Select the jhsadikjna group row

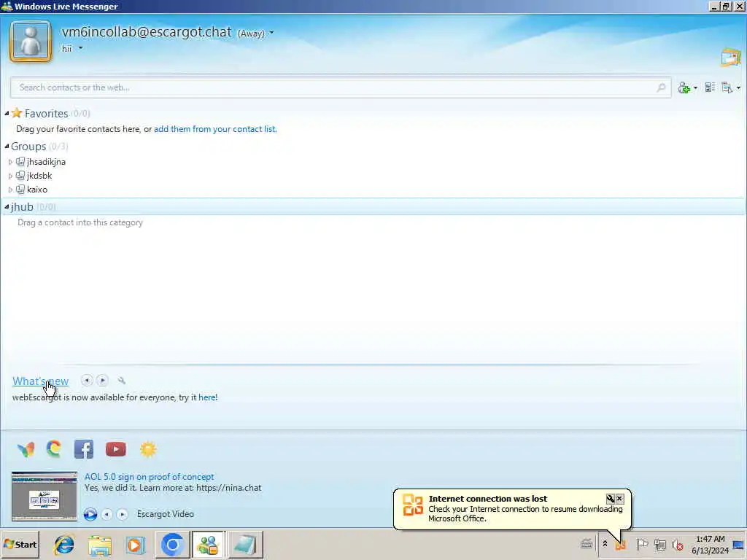[46, 162]
